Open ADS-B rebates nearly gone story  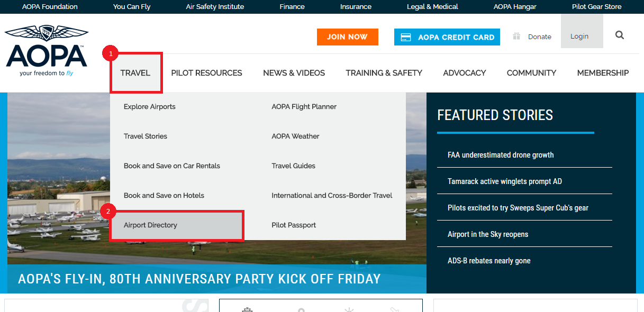489,261
